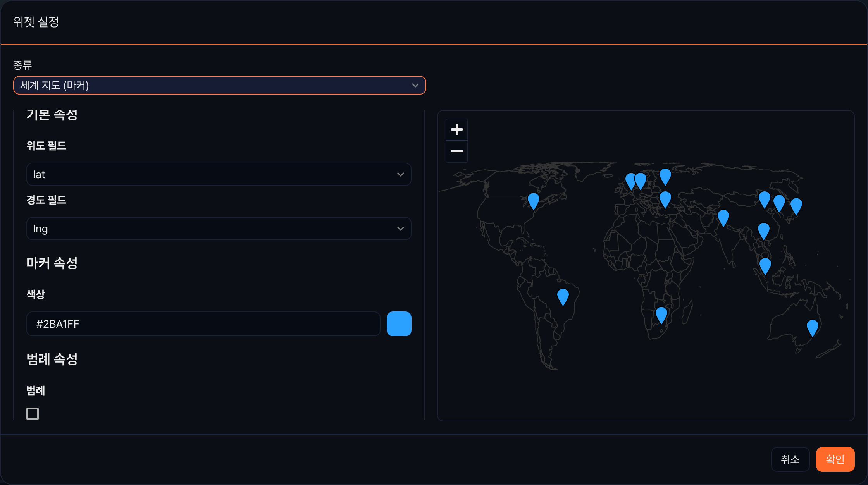Open the 종류 widget type dropdown
868x485 pixels.
click(220, 85)
